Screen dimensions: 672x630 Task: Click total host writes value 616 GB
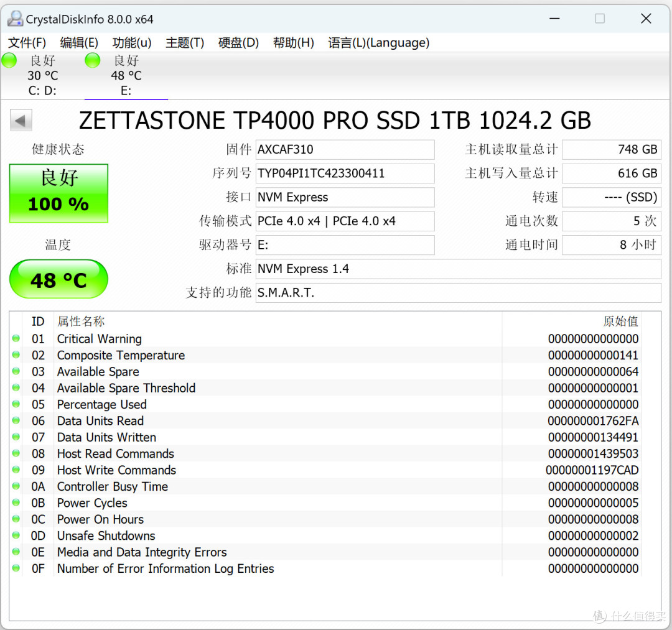click(x=612, y=174)
